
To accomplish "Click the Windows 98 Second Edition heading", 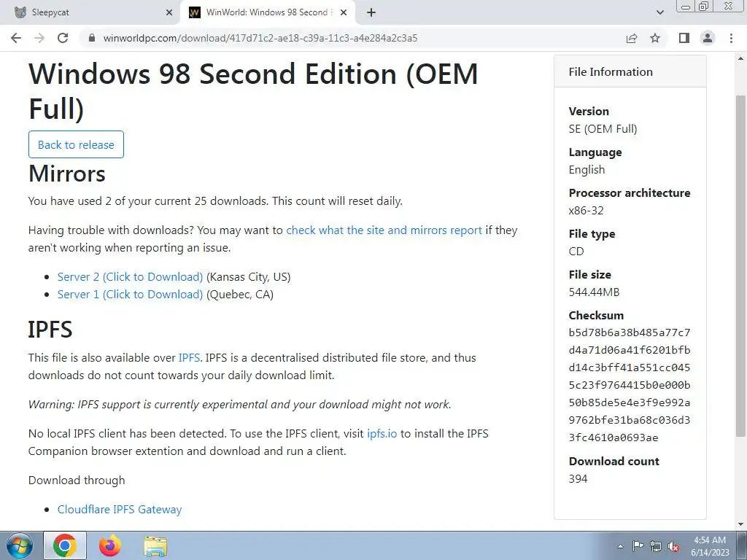I will pyautogui.click(x=253, y=91).
